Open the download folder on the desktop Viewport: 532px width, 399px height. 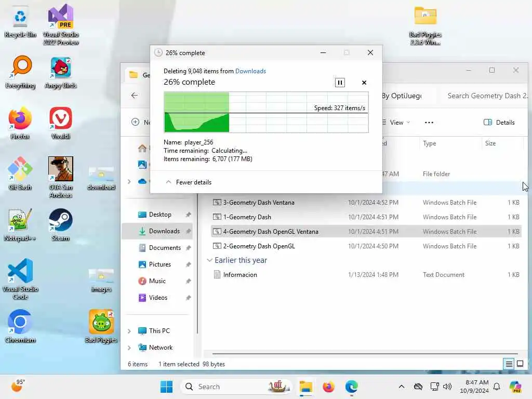tap(101, 179)
